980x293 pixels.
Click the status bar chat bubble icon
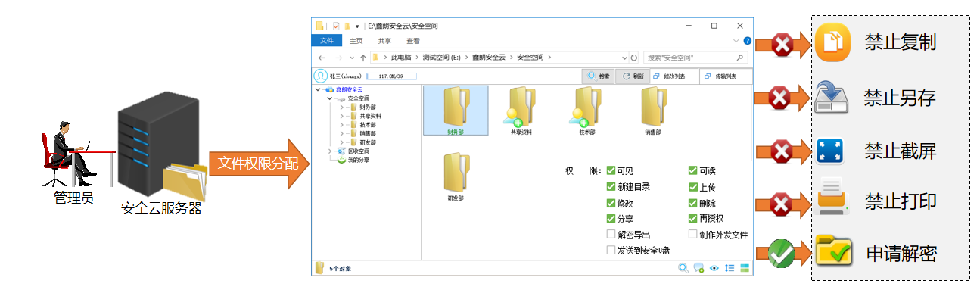(x=698, y=268)
